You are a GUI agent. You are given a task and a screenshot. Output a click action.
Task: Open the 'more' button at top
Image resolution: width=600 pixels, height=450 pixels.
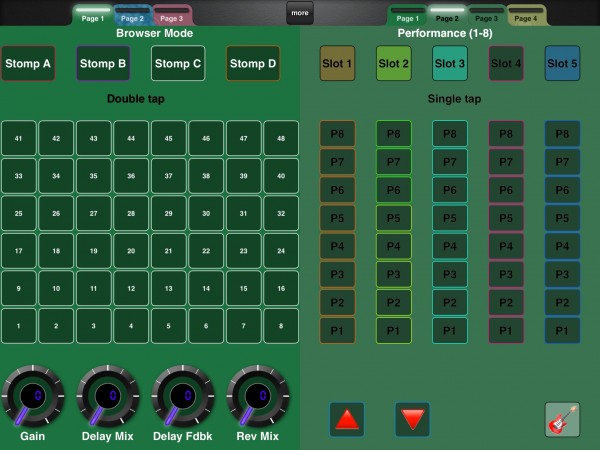300,13
